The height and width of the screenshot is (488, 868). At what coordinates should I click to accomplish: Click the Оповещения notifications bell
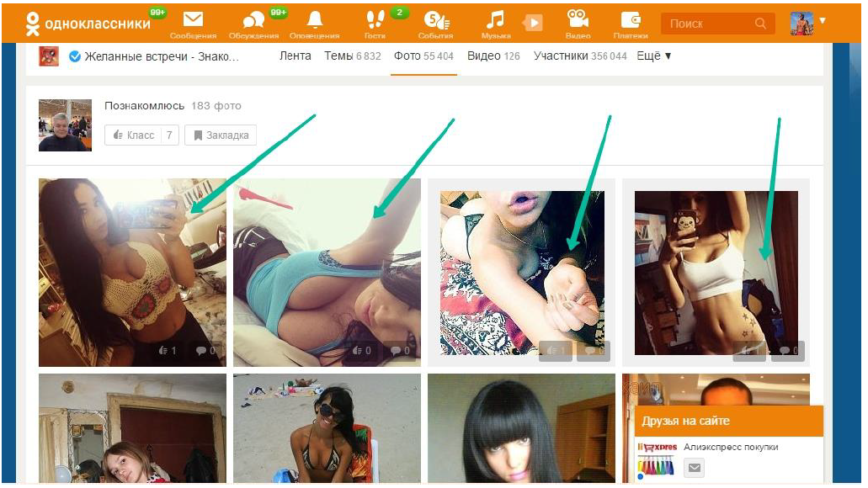pyautogui.click(x=314, y=20)
